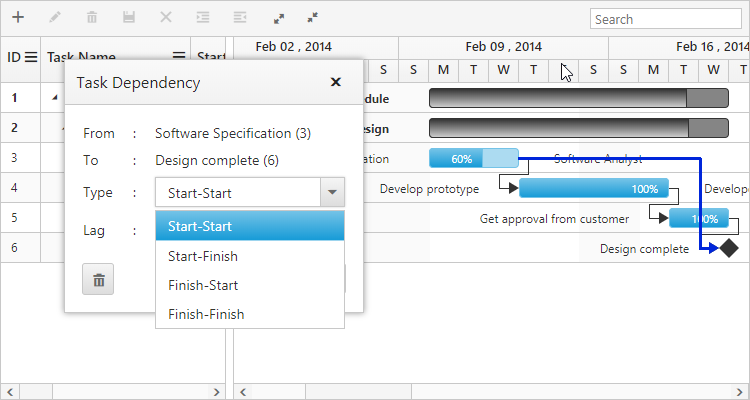Click the Edit pencil icon in toolbar

pyautogui.click(x=55, y=18)
